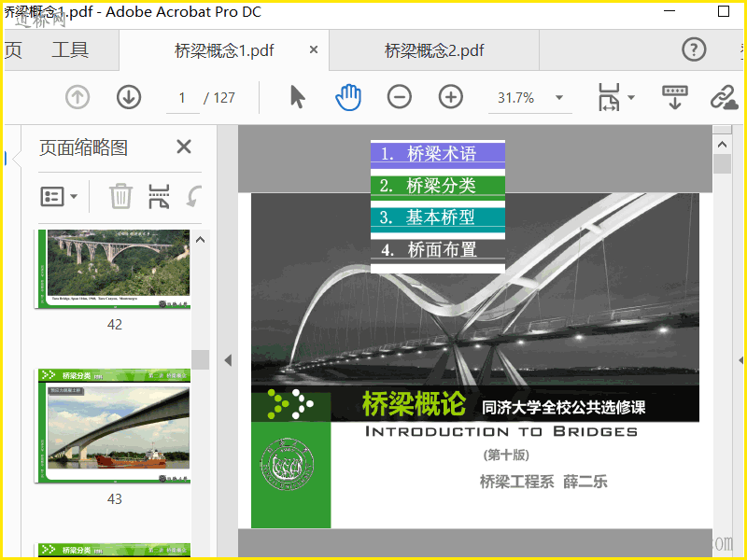Click the 同济大学全校公共选修课 text
Image resolution: width=747 pixels, height=560 pixels.
point(564,407)
